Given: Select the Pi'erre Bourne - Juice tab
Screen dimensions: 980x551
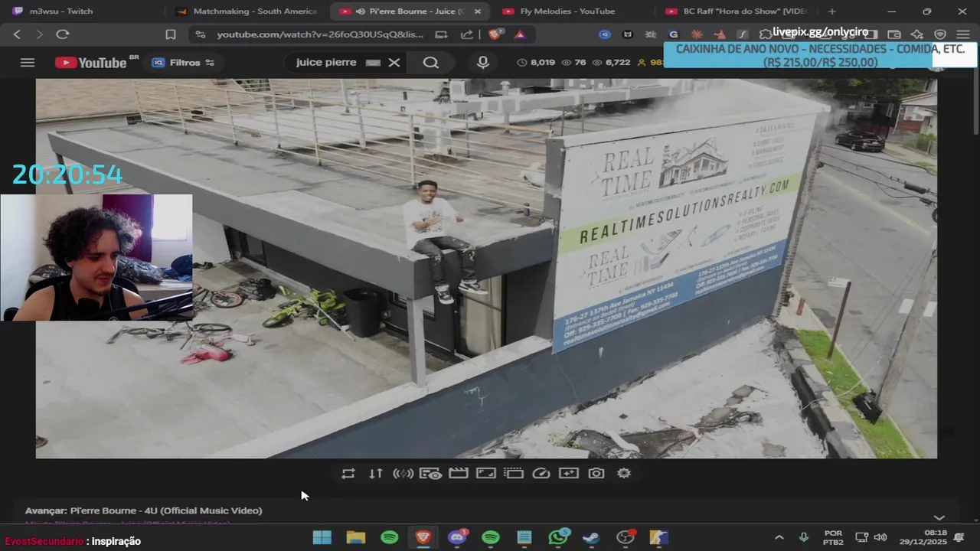Looking at the screenshot, I should click(409, 11).
